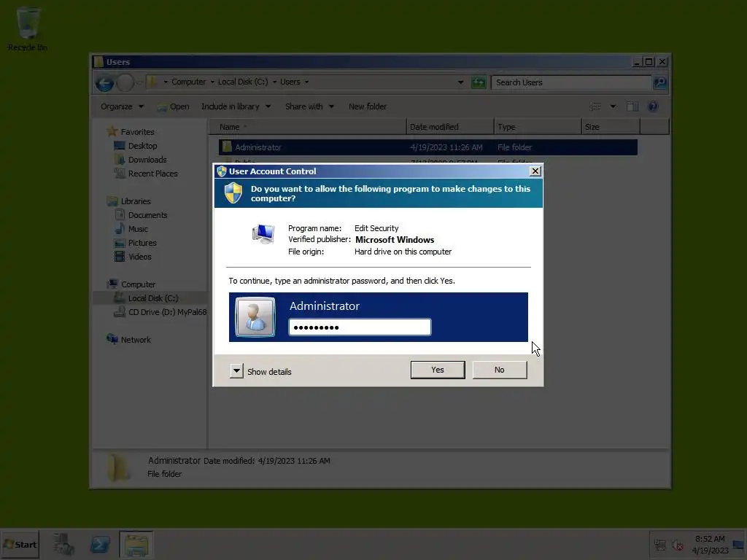This screenshot has width=747, height=560.
Task: Sort by Name column header
Action: (x=308, y=127)
